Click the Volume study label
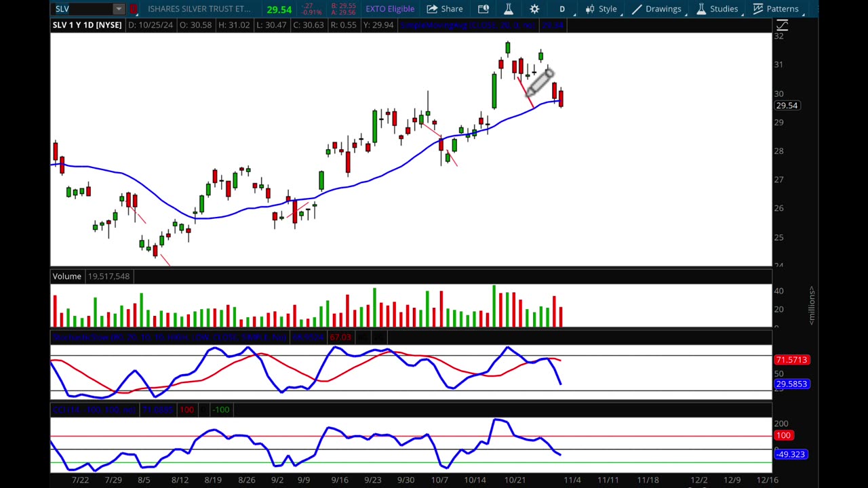 click(67, 276)
